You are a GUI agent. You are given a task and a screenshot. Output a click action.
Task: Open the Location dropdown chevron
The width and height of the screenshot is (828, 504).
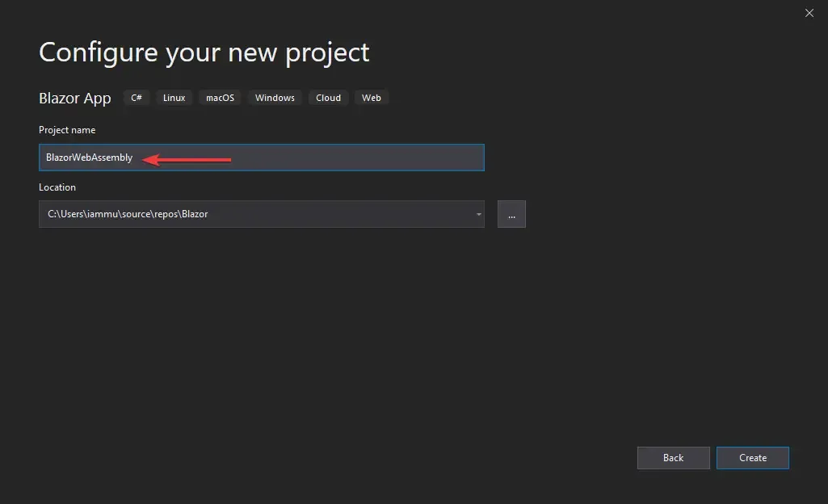coord(477,214)
